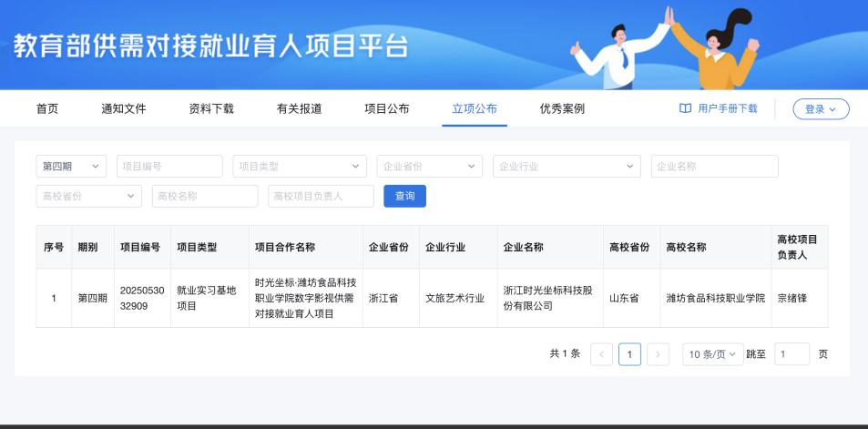
Task: Go to the 项目公布 tab
Action: 386,108
